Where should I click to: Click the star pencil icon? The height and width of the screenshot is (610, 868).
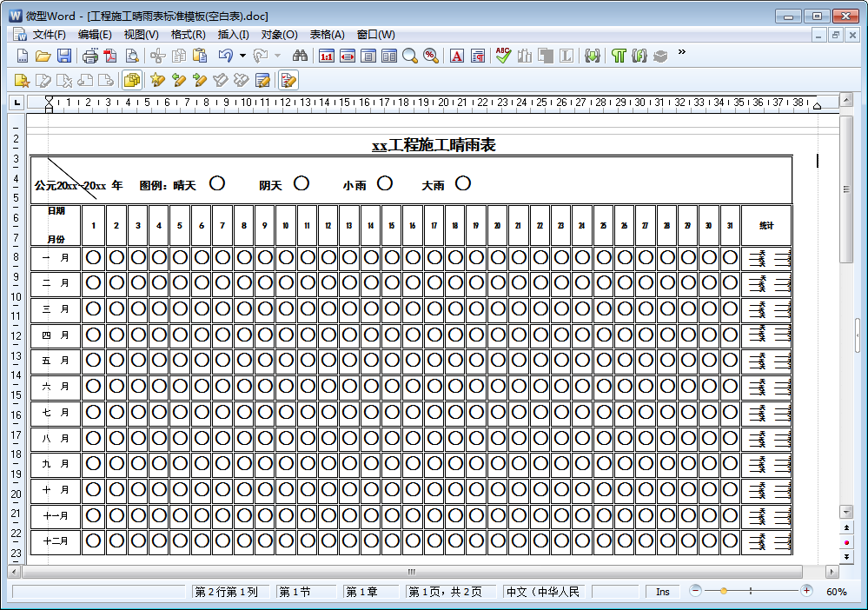pos(157,81)
